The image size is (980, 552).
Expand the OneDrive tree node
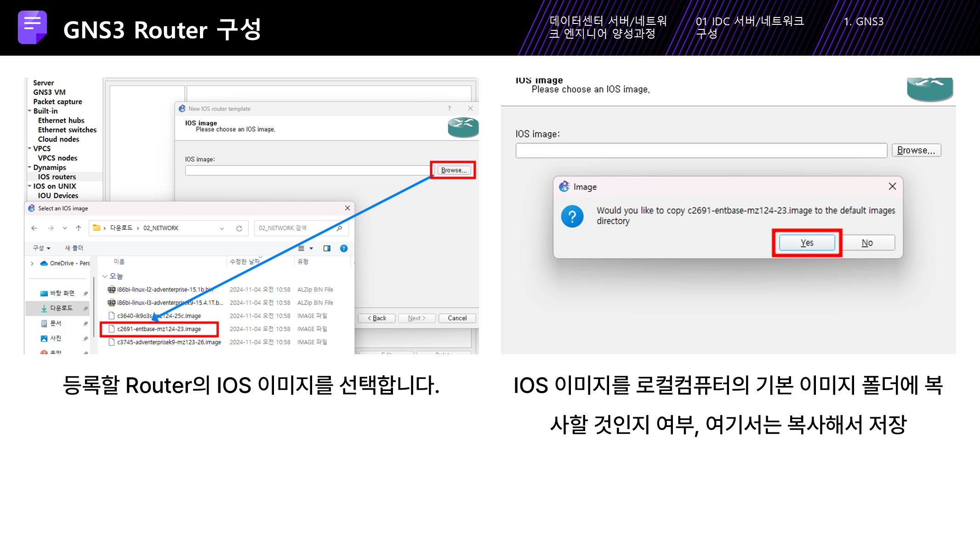click(x=32, y=264)
